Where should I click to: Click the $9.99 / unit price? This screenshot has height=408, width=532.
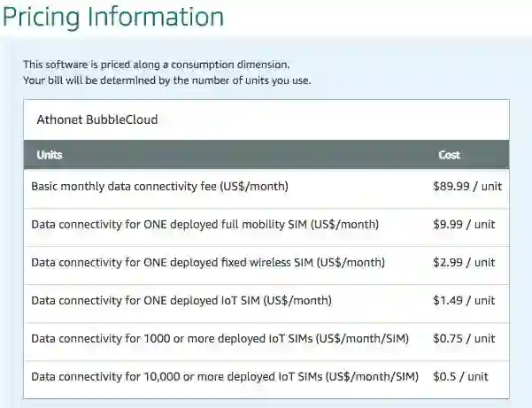coord(464,225)
